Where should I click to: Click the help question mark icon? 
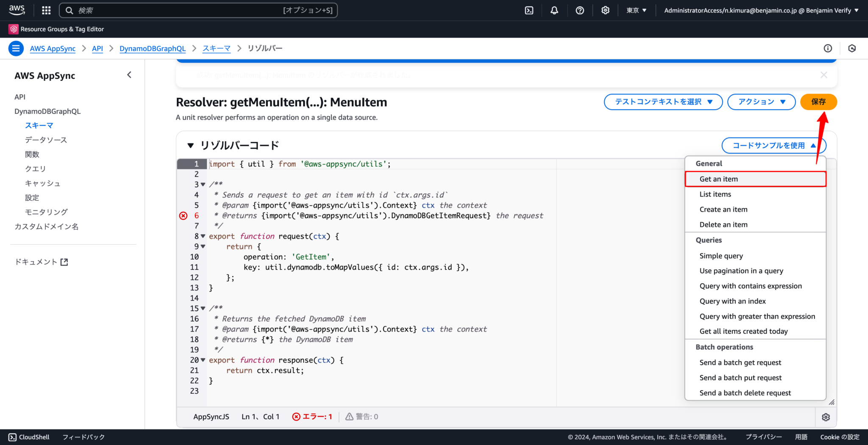pyautogui.click(x=580, y=10)
